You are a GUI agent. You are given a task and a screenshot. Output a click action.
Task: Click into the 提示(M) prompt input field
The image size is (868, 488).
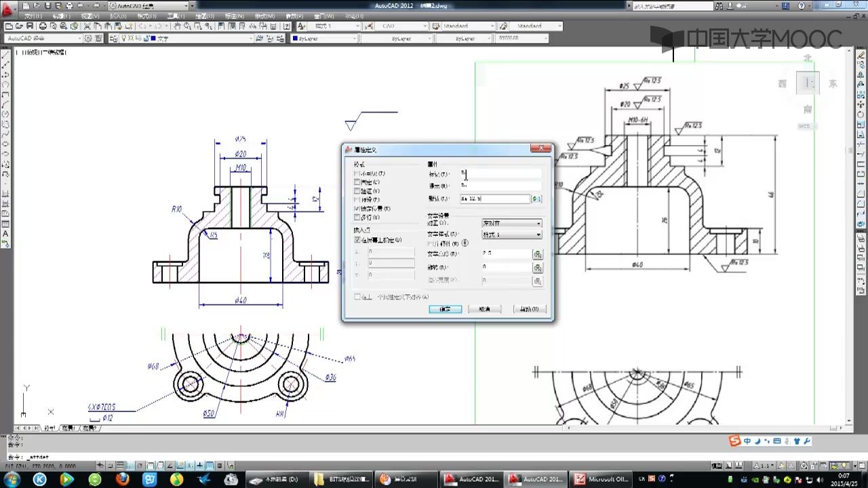click(x=501, y=185)
